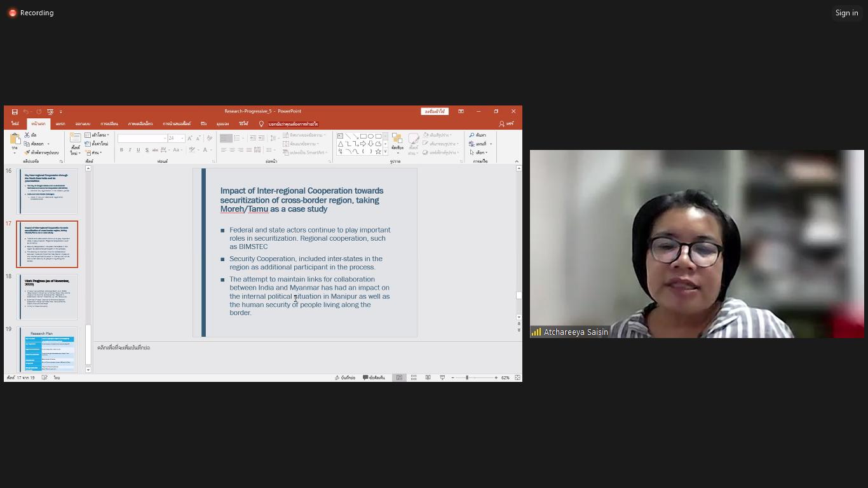Toggle the Notes pane in status bar
Viewport: 868px width, 488px height.
[x=345, y=377]
